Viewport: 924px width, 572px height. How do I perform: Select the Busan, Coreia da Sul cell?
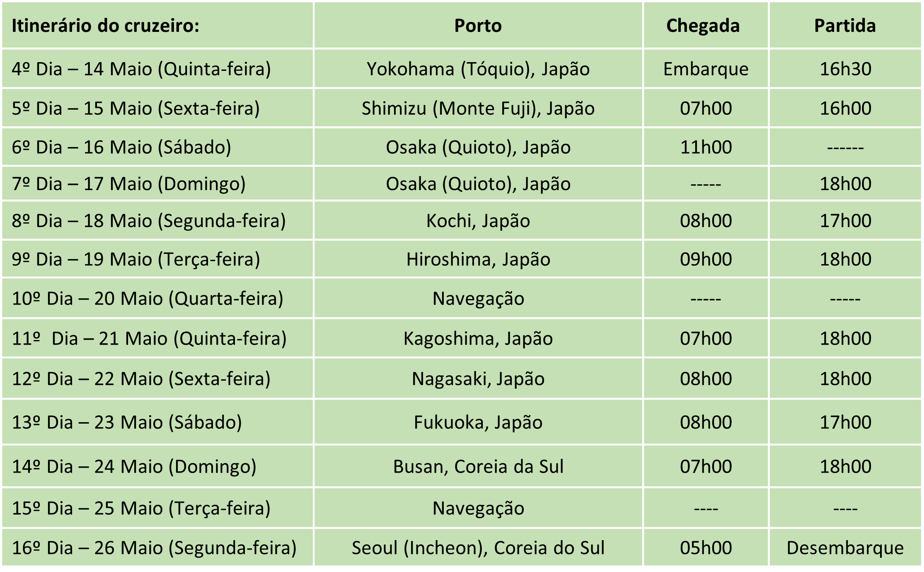(478, 466)
